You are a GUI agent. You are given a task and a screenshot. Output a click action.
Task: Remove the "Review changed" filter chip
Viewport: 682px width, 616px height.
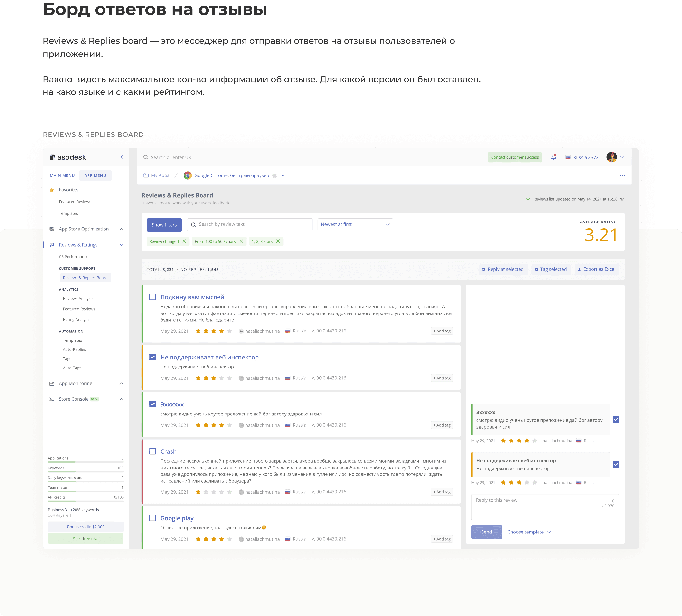pyautogui.click(x=184, y=241)
